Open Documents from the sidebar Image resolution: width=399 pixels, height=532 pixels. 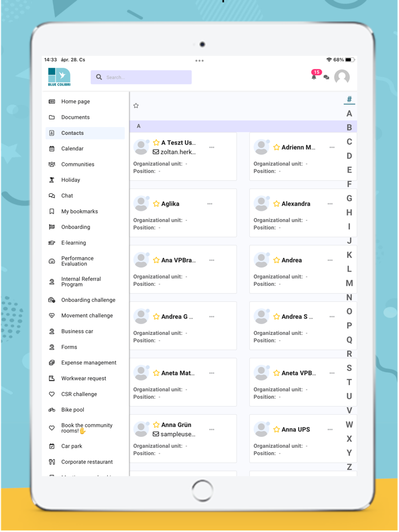click(85, 117)
